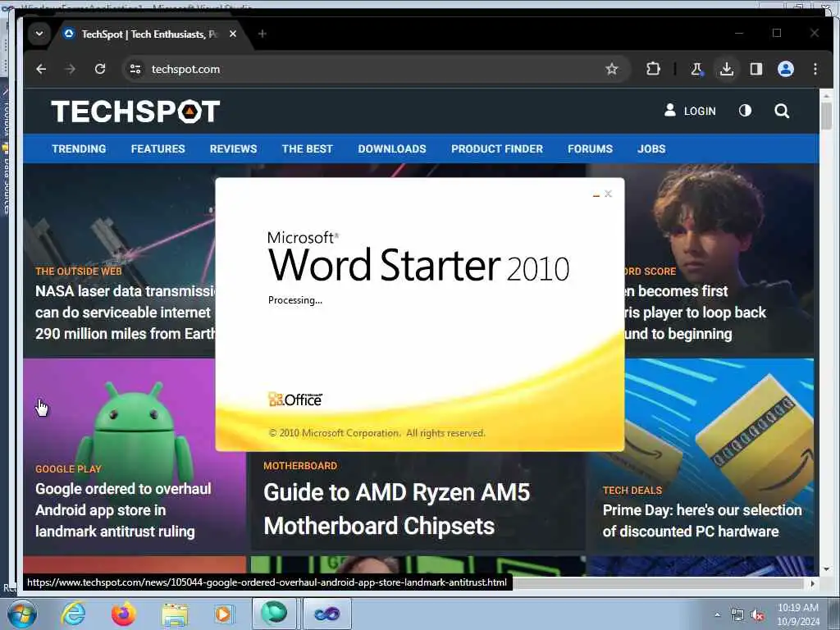Click the GOOGLE PLAY category label

[x=69, y=468]
